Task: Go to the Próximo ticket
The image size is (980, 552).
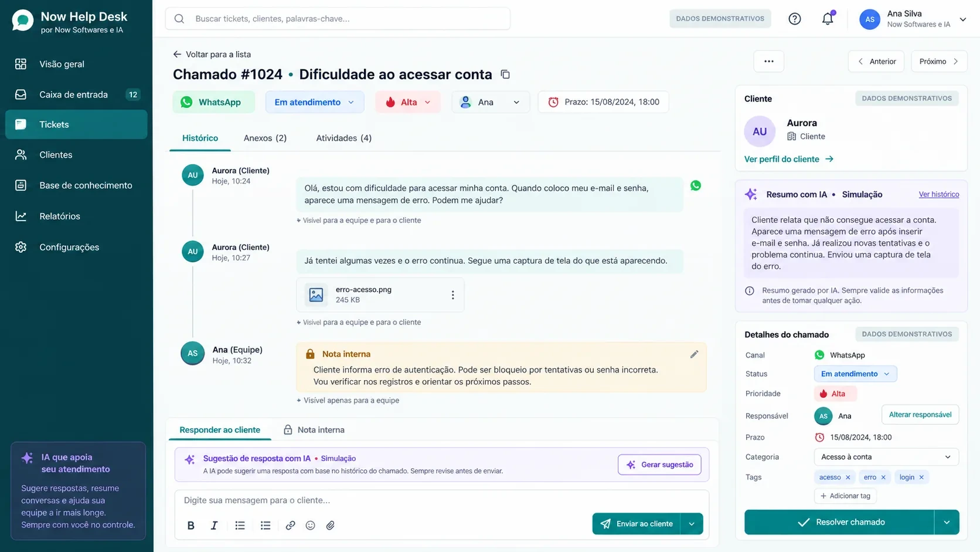Action: 939,61
